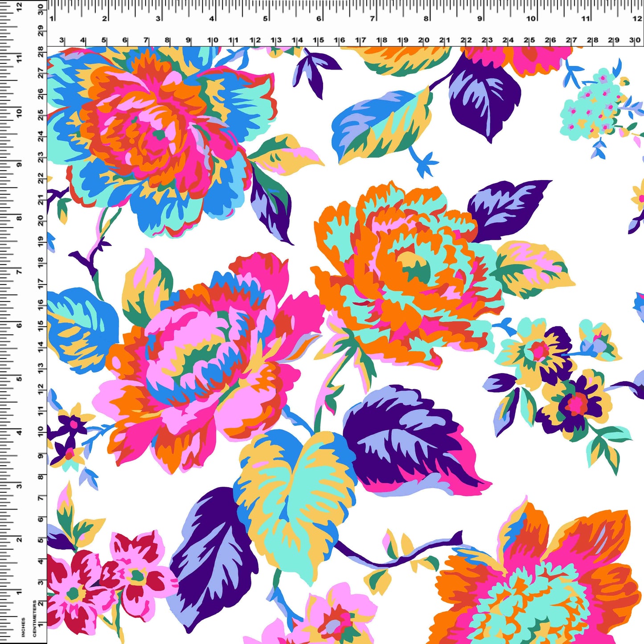Select inch mark 10 on the left ruler
The height and width of the screenshot is (644, 644).
[x=19, y=113]
